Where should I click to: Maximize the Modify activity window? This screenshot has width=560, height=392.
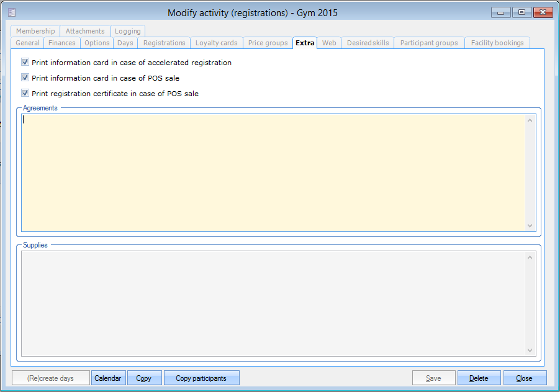522,12
